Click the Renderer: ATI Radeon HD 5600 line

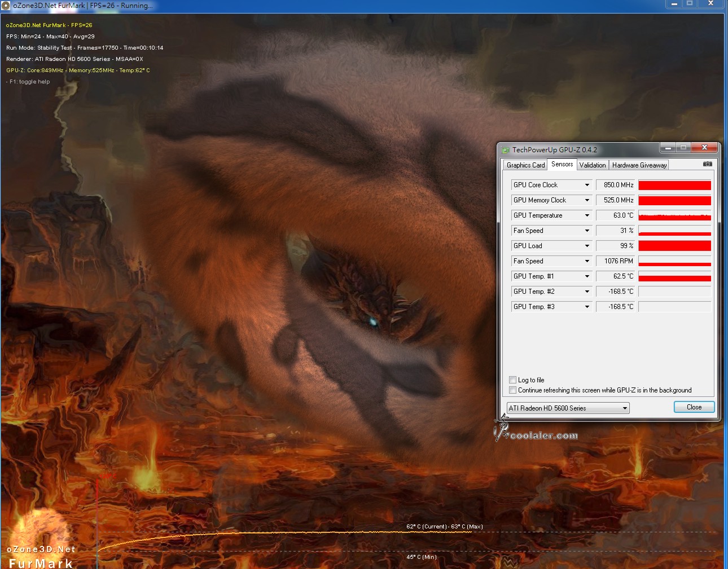(x=74, y=59)
